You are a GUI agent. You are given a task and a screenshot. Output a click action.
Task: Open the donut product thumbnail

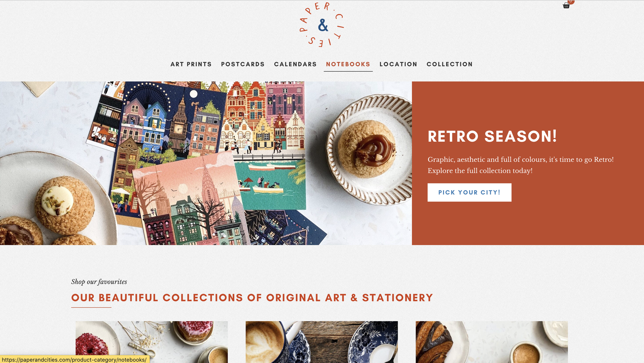point(151,342)
